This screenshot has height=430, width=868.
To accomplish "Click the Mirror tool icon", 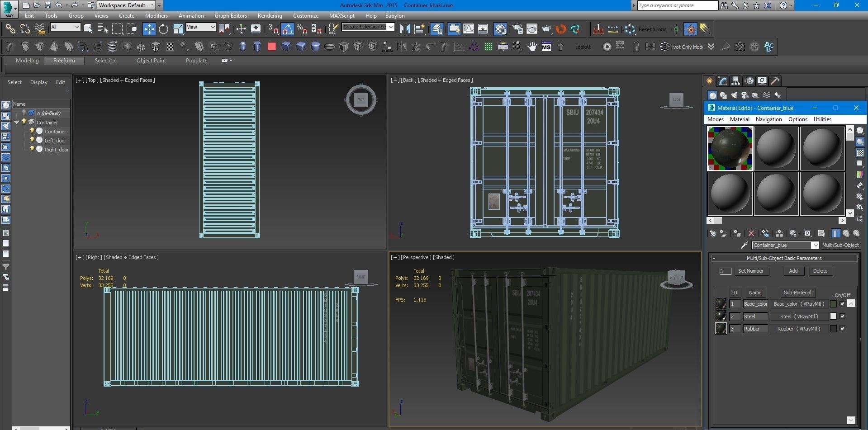I will (405, 29).
